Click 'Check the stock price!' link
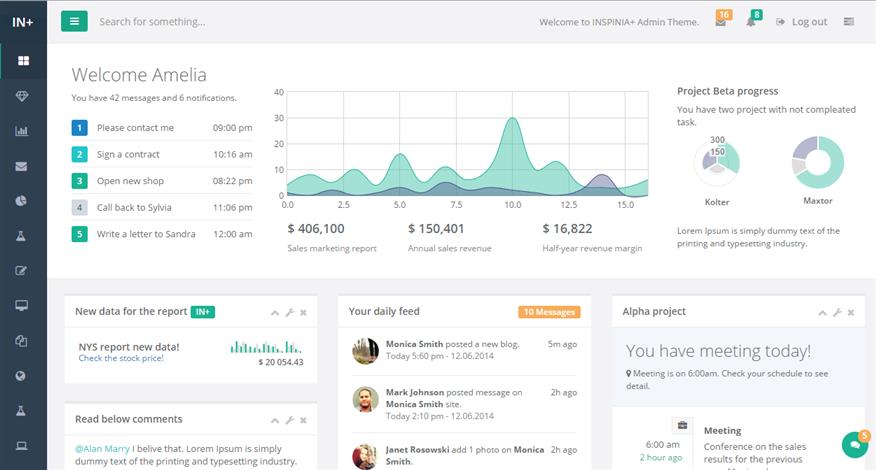876x470 pixels. 121,358
